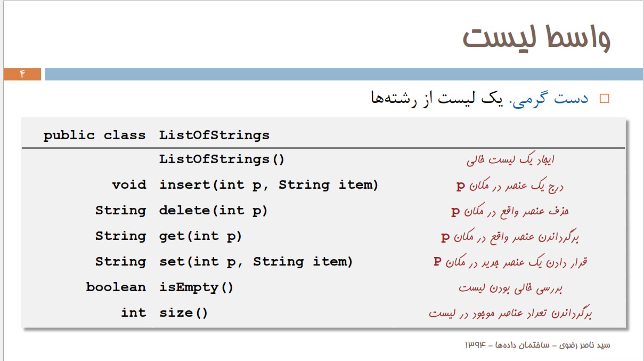Click the Persian description beside size()

tap(510, 313)
